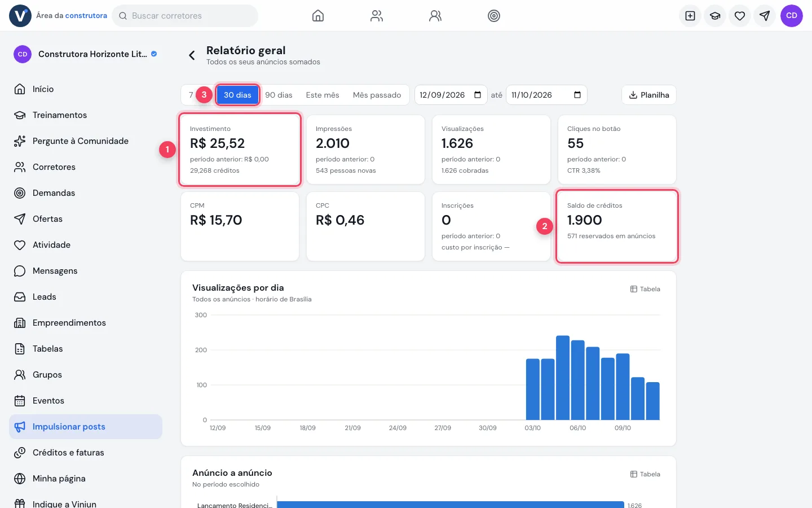Open the graduation cap trainings icon

(x=715, y=16)
